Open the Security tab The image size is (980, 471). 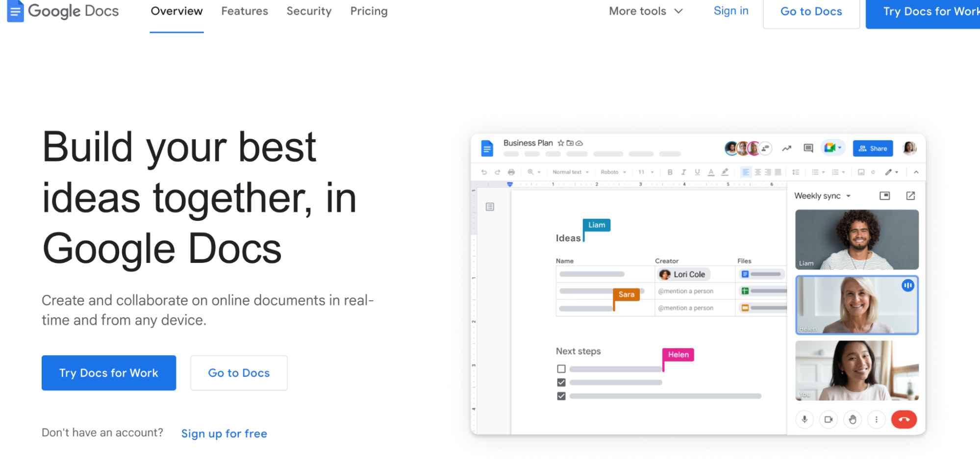pos(309,11)
